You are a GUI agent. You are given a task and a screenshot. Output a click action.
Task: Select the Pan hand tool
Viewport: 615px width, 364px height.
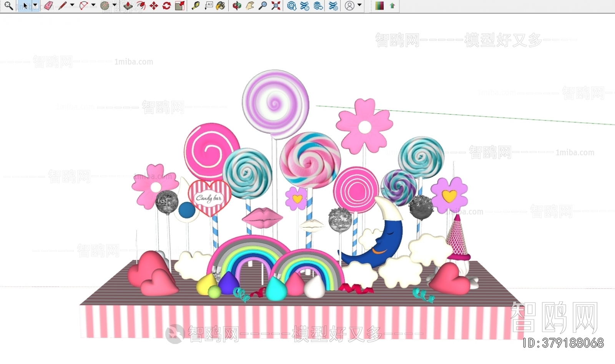(x=250, y=6)
